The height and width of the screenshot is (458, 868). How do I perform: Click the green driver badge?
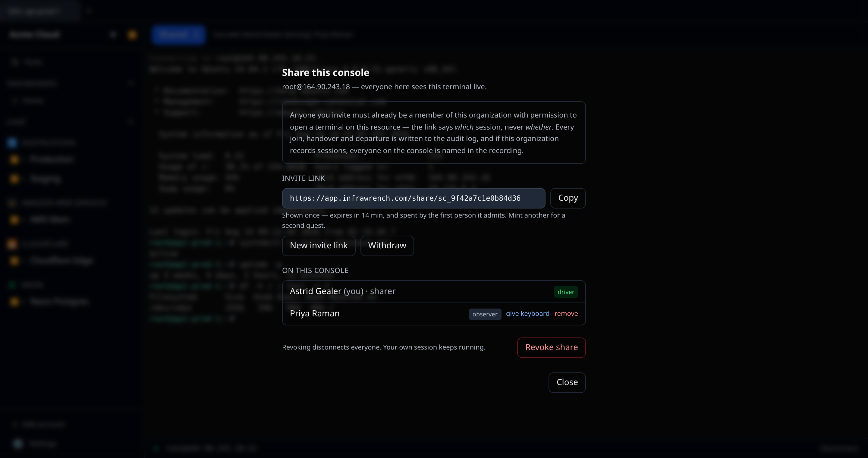click(x=566, y=292)
